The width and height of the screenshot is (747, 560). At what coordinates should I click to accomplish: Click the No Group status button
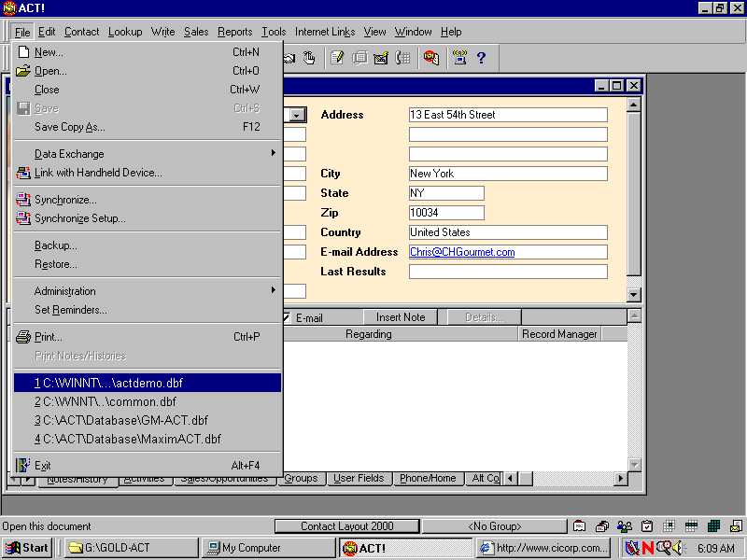[x=495, y=526]
